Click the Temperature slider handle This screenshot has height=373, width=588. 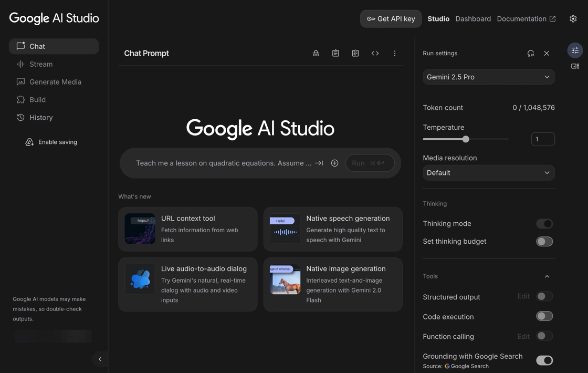click(x=466, y=139)
